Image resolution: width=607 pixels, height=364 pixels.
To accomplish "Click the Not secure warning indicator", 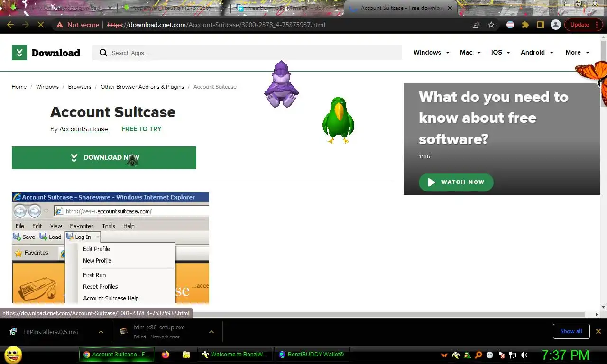I will coord(78,25).
